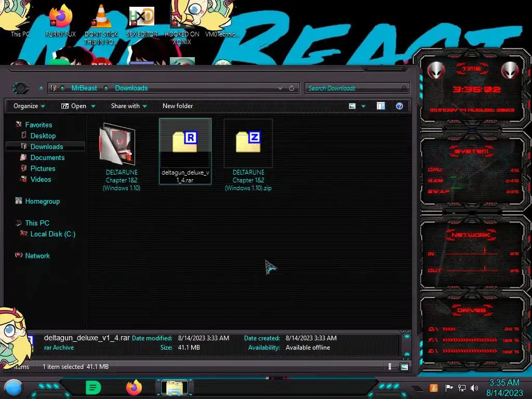Click the DRIVES gadget header
The width and height of the screenshot is (532, 399).
[471, 310]
